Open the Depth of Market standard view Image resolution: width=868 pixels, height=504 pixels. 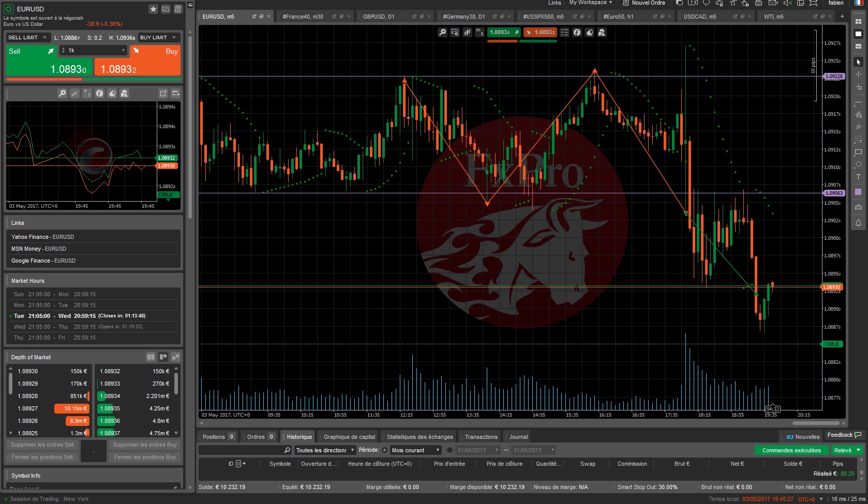(151, 357)
